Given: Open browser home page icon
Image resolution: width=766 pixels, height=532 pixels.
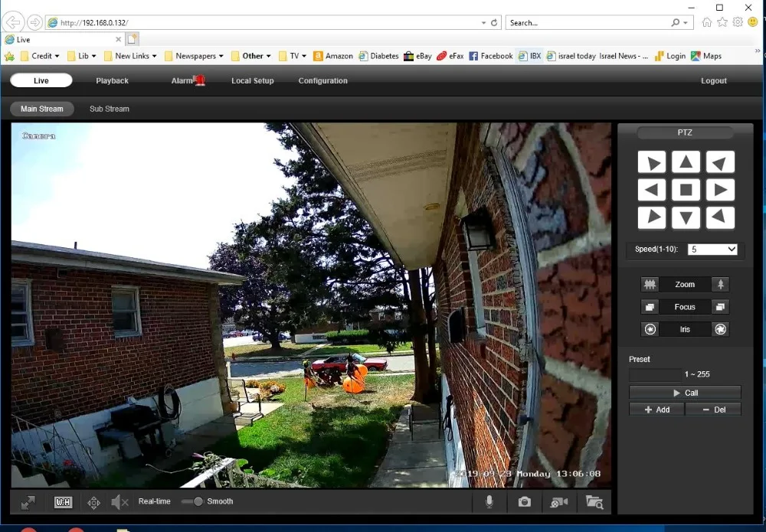Looking at the screenshot, I should (x=706, y=22).
